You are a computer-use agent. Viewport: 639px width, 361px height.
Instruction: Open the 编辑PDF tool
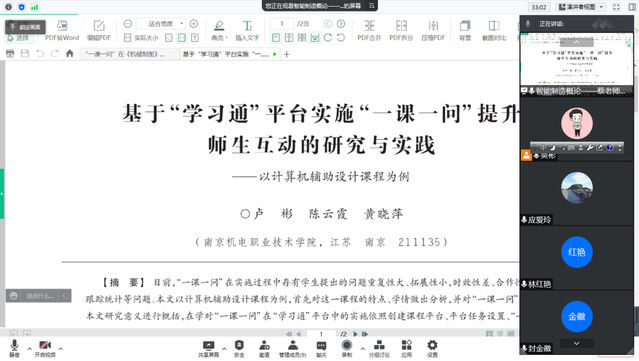pos(99,31)
